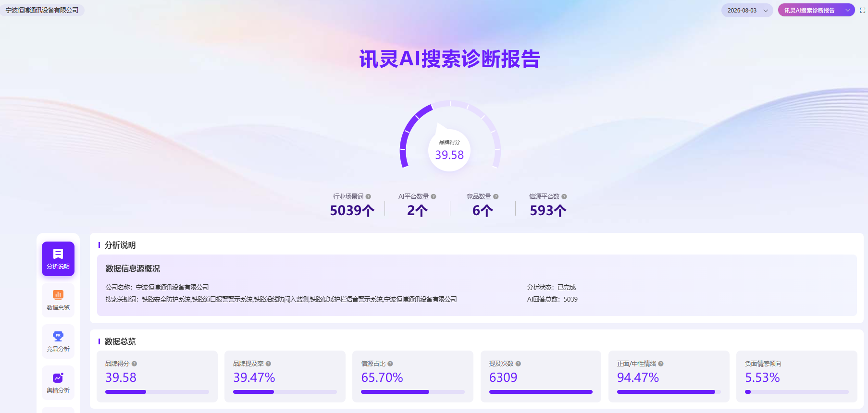This screenshot has width=868, height=413.
Task: Click the 宁波恒博通讯设备有限公司 company tag
Action: pyautogui.click(x=42, y=10)
